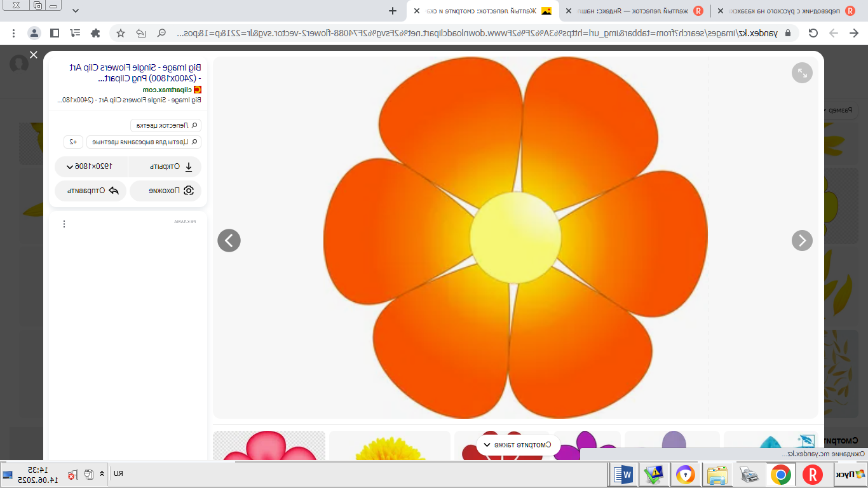This screenshot has width=868, height=488.
Task: Click the left-pointing arrow over the flower image
Action: [x=229, y=240]
